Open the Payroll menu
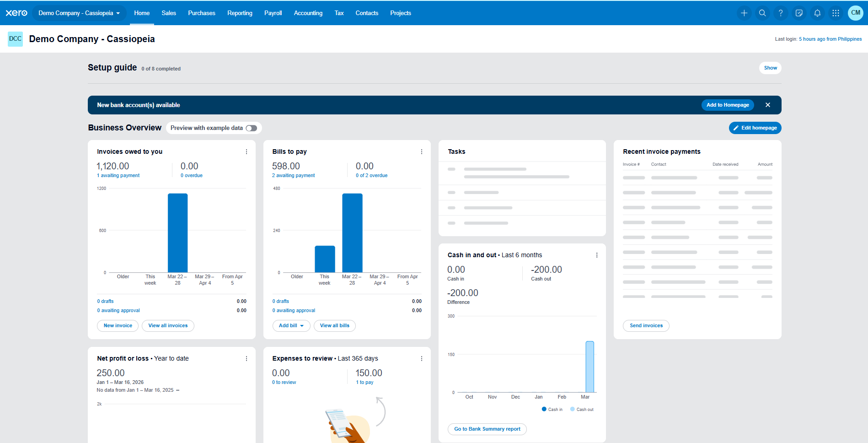 273,13
